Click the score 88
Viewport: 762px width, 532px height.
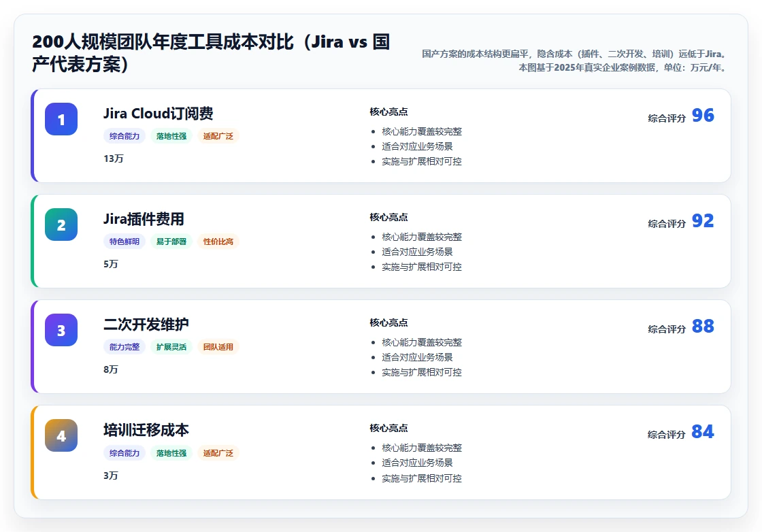click(703, 326)
